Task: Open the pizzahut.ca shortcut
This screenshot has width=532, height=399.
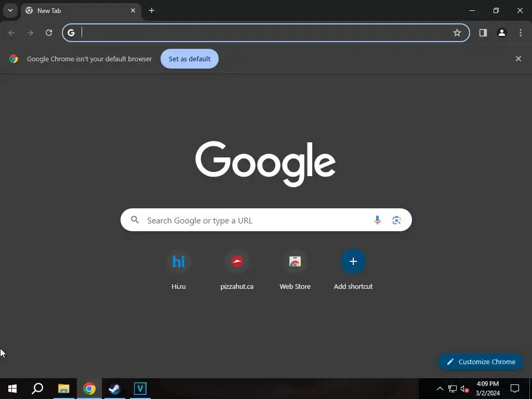Action: point(237,262)
